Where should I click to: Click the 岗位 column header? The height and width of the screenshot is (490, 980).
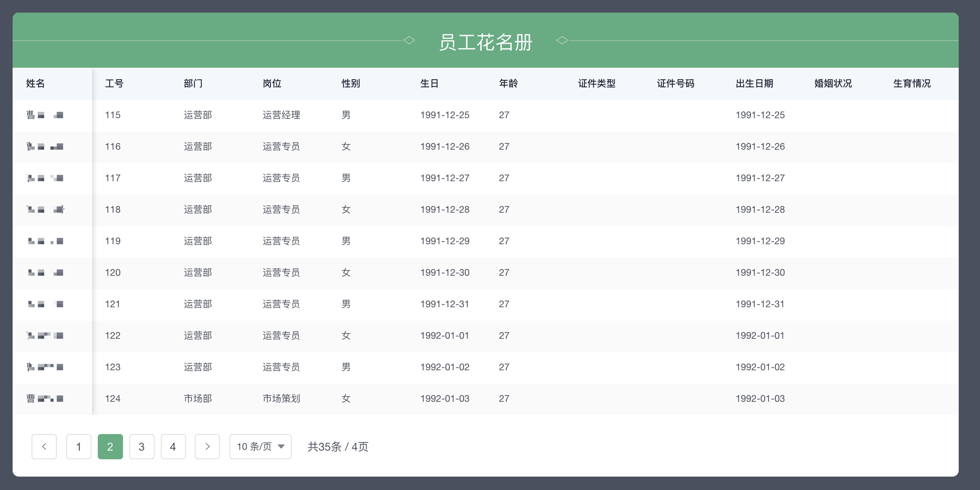272,84
